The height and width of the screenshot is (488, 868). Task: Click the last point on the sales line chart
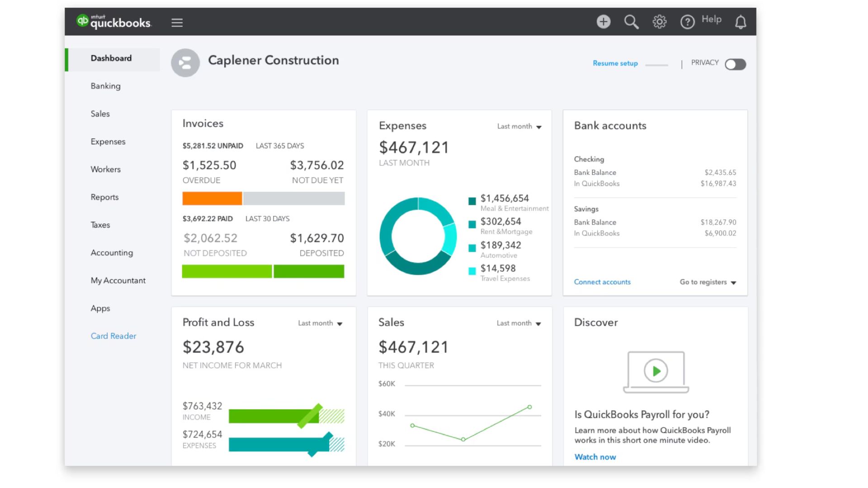coord(529,407)
